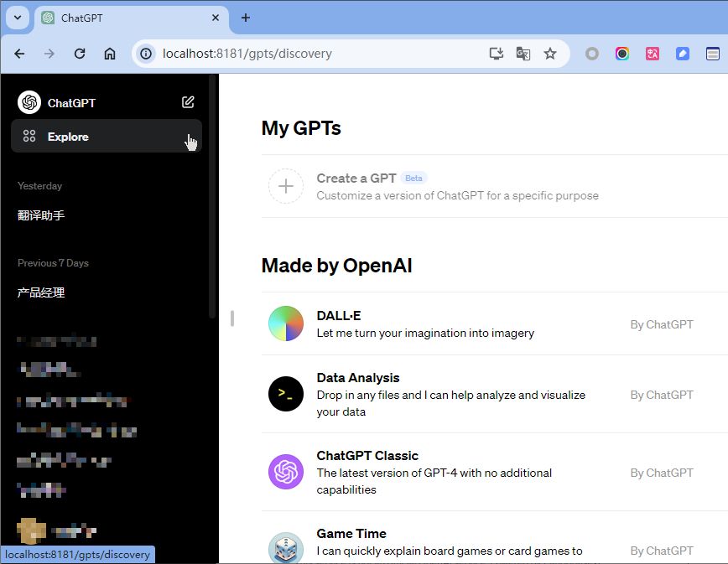Toggle the sidebar collapse handle
This screenshot has height=564, width=728.
(231, 318)
